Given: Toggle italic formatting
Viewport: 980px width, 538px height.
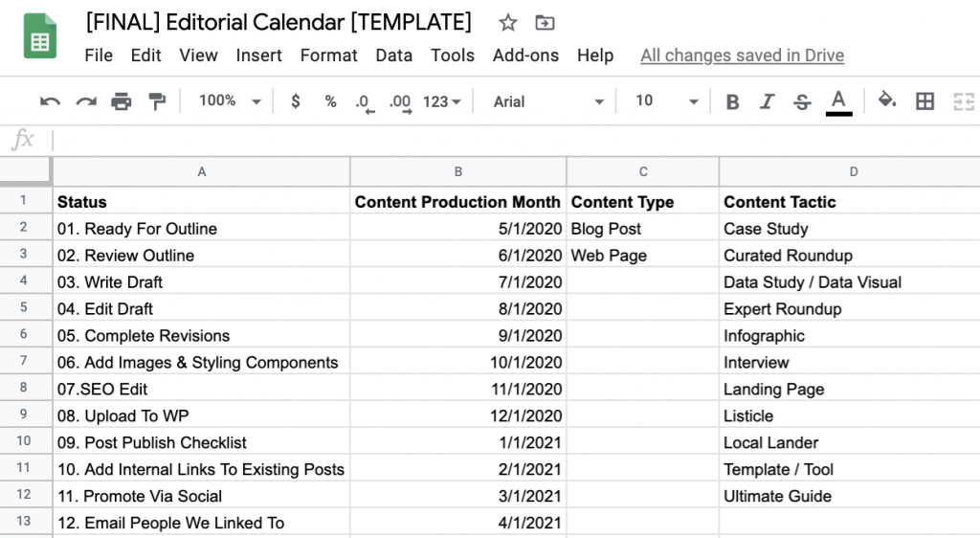Looking at the screenshot, I should point(767,101).
